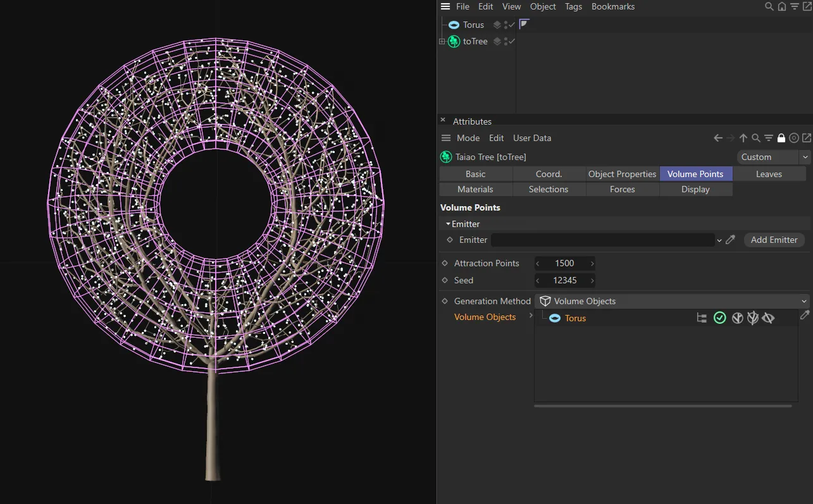Open the Generation Method dropdown
813x504 pixels.
click(x=671, y=301)
